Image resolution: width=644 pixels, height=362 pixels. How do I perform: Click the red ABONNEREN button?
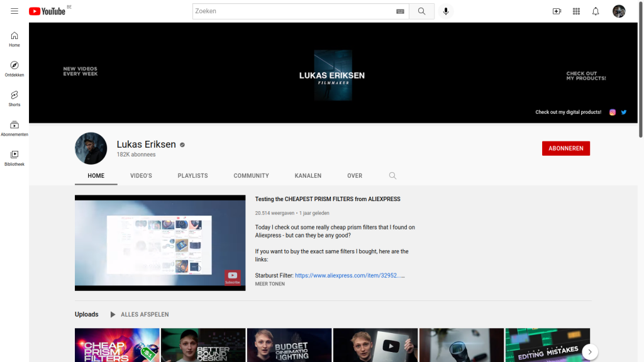565,148
